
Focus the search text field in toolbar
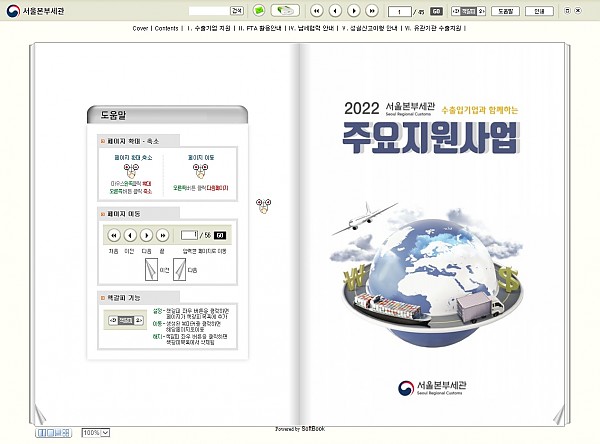[209, 11]
